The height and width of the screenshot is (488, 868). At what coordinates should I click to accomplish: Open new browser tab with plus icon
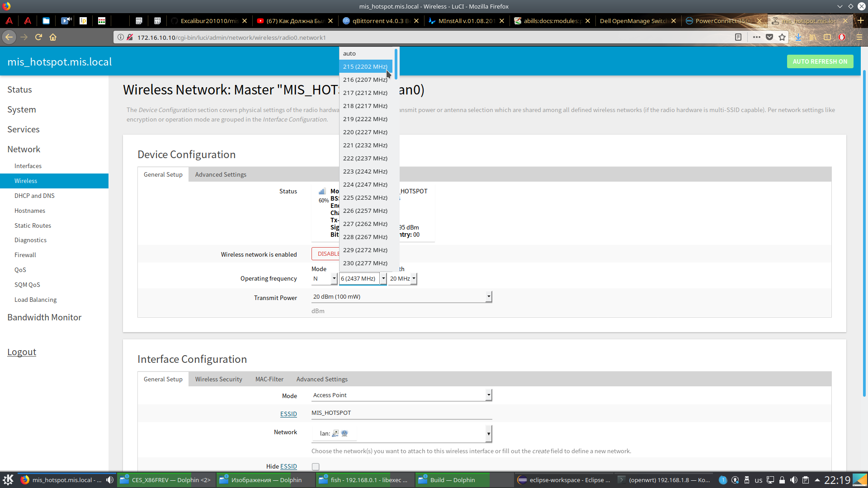point(861,21)
